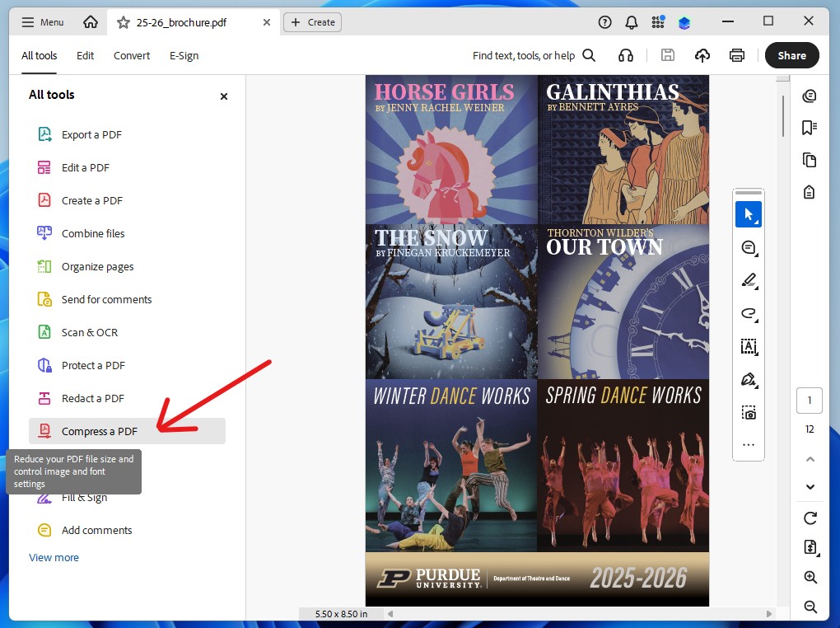The width and height of the screenshot is (840, 628).
Task: Expand tools with the View more link
Action: (x=54, y=557)
